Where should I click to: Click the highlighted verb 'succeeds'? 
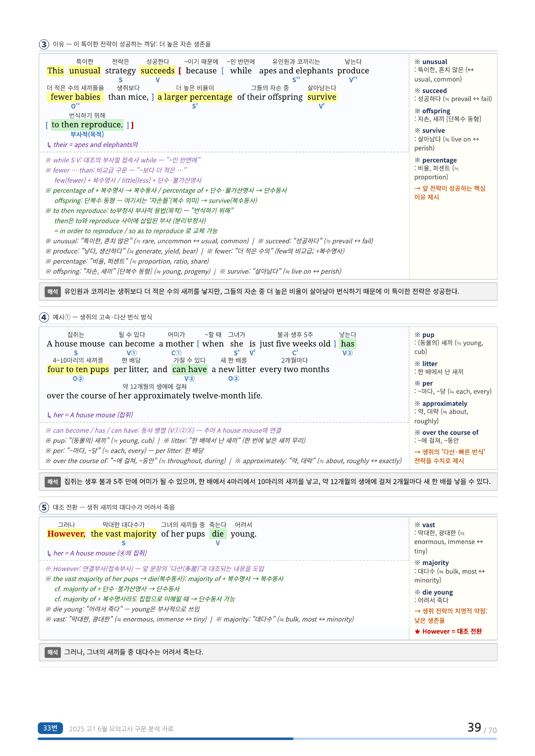pos(158,71)
